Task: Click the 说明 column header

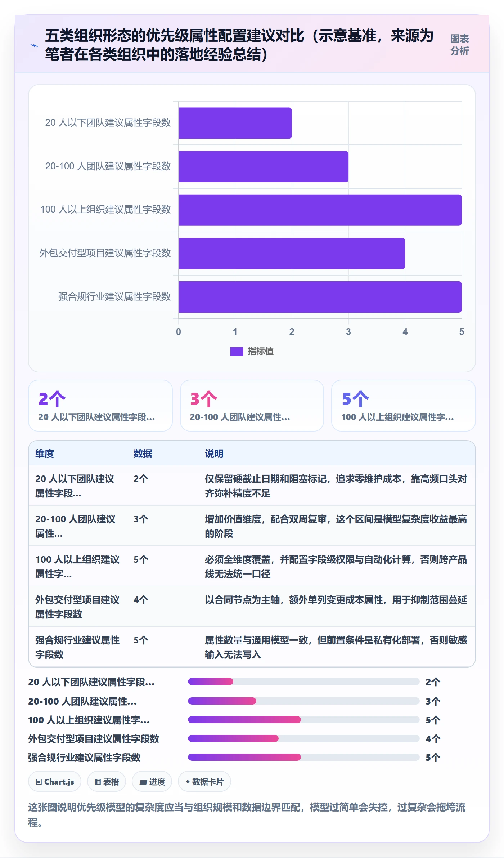Action: click(214, 453)
